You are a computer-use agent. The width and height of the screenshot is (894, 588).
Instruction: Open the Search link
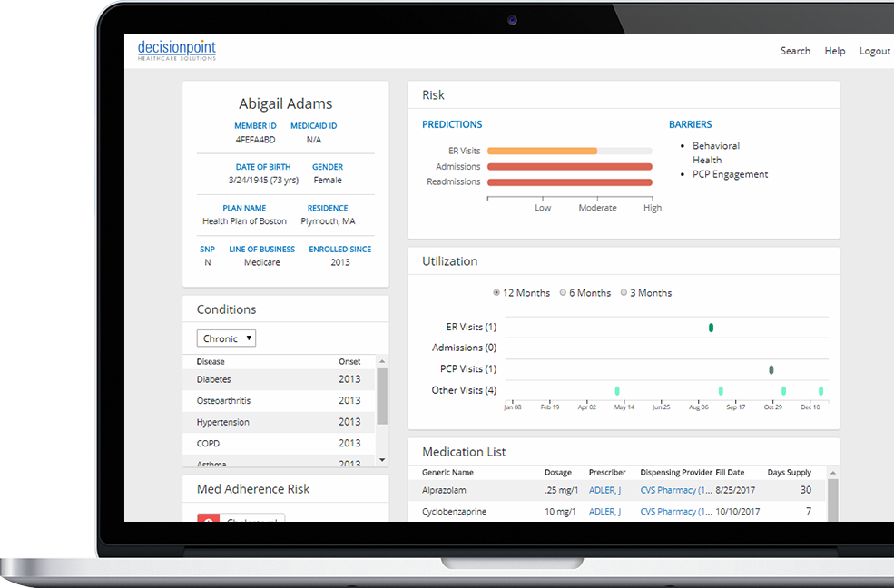[795, 51]
